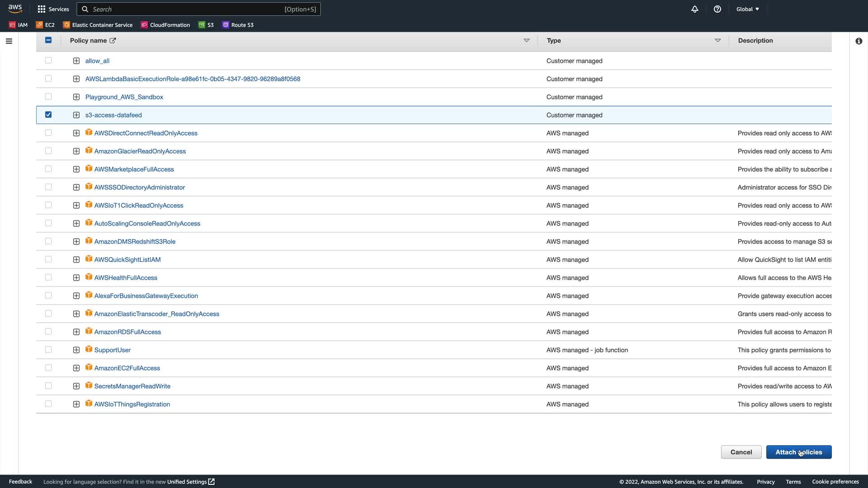The height and width of the screenshot is (488, 868).
Task: Open the hamburger side navigation menu
Action: click(9, 41)
